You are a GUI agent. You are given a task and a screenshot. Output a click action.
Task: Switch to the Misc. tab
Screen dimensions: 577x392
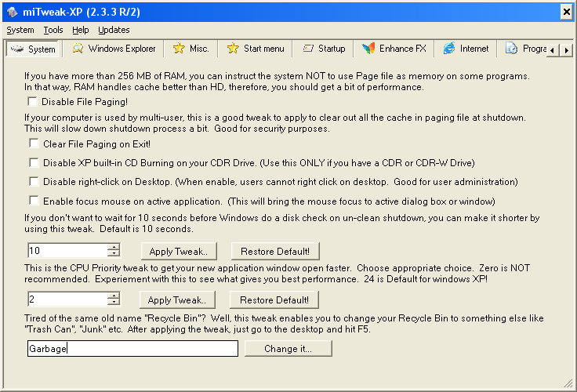(x=191, y=49)
